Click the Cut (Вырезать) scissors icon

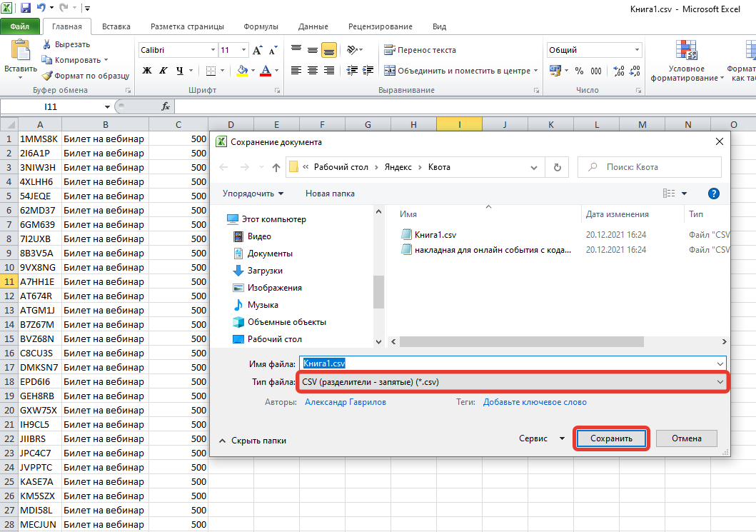[x=46, y=44]
